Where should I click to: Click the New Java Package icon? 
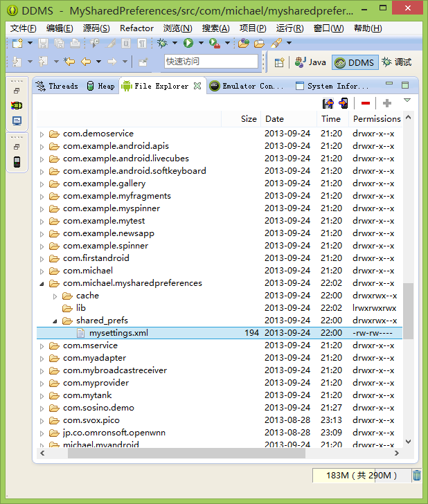coord(244,43)
